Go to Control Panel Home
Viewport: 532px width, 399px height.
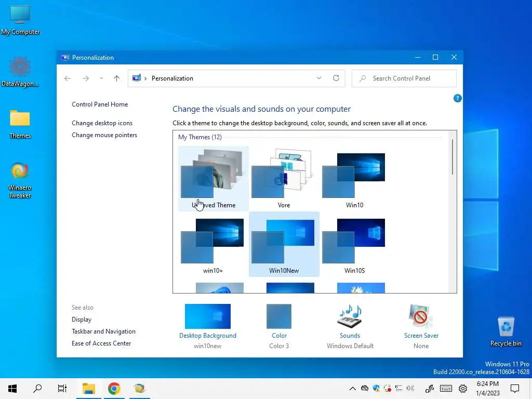point(100,104)
